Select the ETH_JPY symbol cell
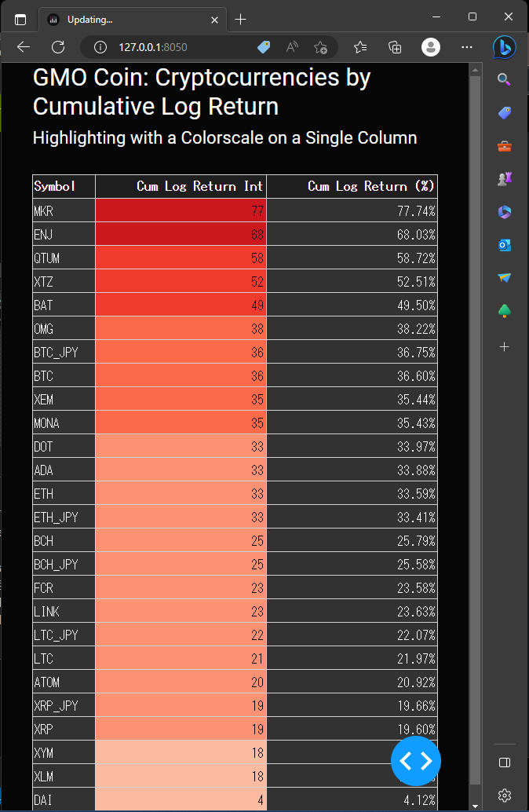This screenshot has height=812, width=529. tap(64, 517)
